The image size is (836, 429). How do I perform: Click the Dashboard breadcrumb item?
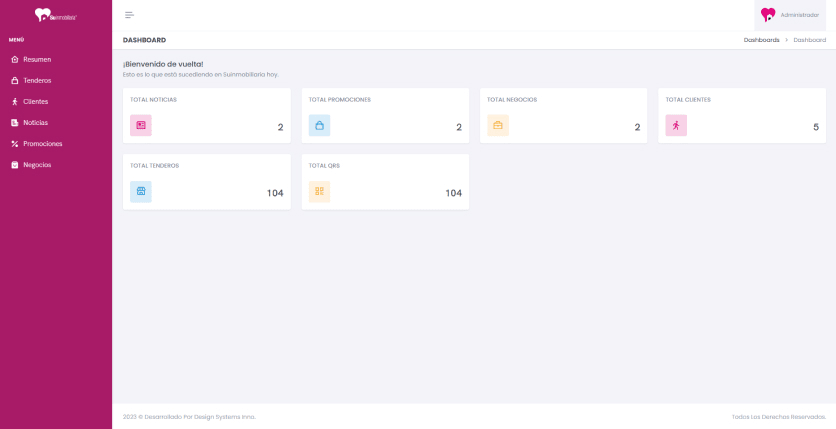click(x=809, y=40)
